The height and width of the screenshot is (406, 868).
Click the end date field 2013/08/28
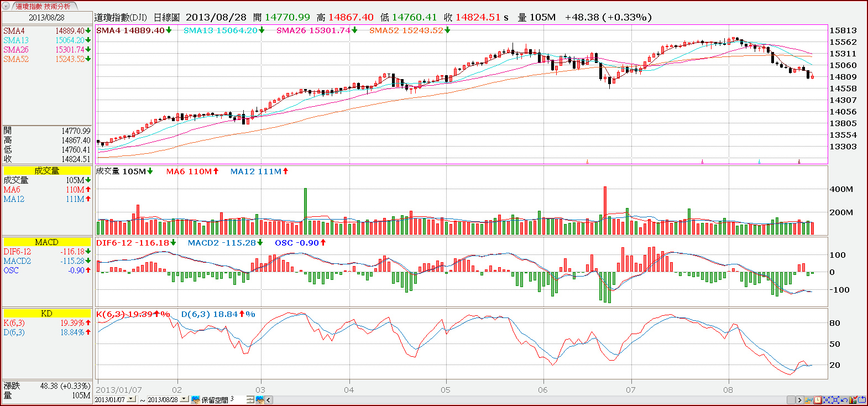click(x=163, y=399)
